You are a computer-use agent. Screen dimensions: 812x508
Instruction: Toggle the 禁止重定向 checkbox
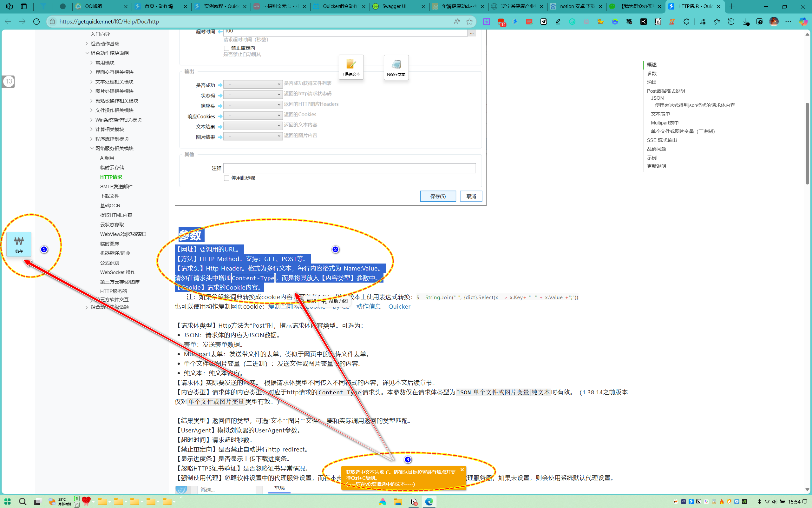click(x=226, y=48)
